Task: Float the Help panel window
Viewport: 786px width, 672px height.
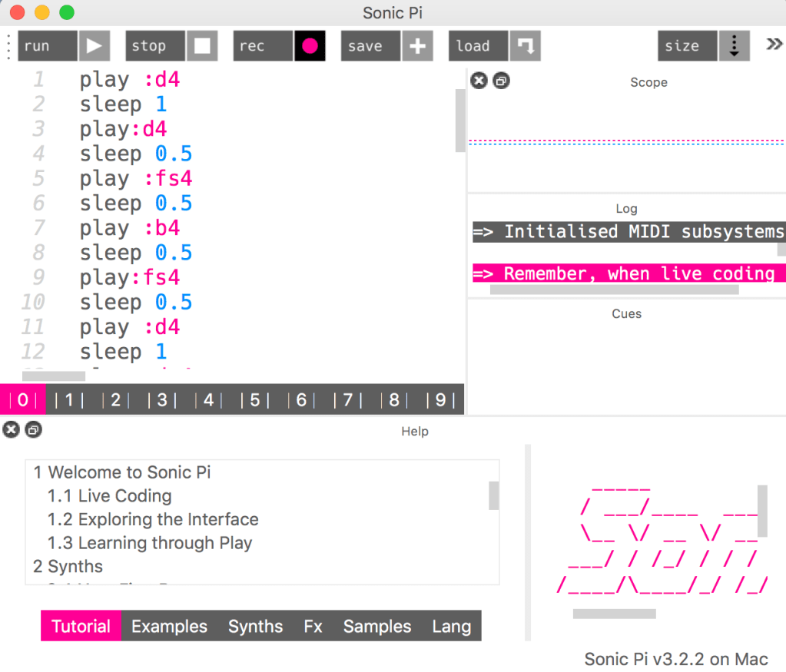Action: coord(33,430)
